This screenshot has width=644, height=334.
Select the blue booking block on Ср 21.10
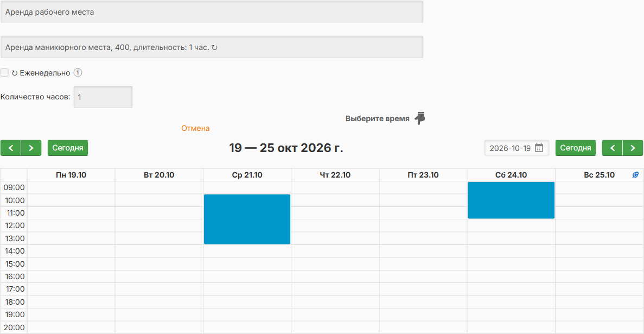[x=247, y=219]
